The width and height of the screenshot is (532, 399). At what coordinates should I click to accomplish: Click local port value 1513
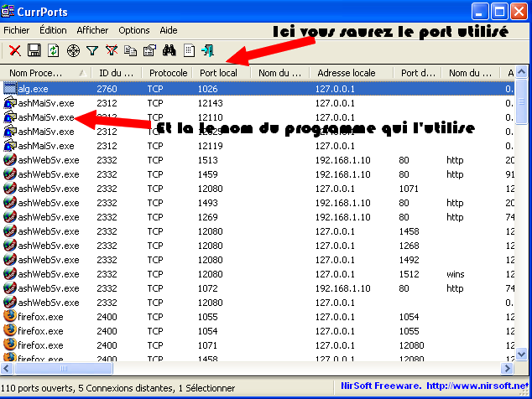pyautogui.click(x=207, y=160)
